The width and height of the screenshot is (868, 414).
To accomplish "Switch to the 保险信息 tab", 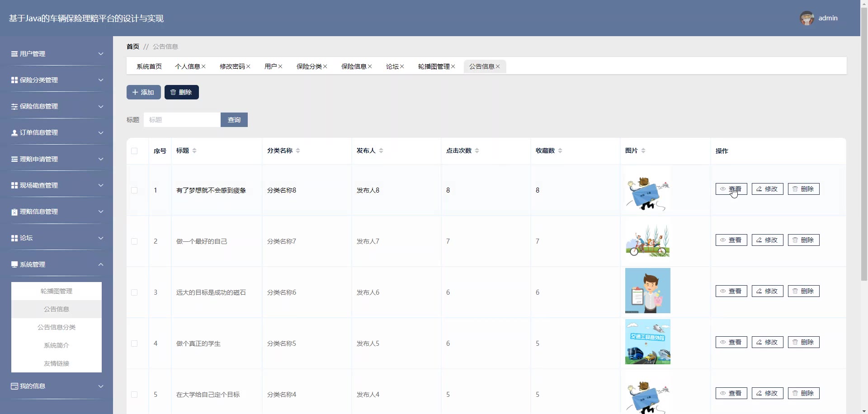I will [354, 66].
